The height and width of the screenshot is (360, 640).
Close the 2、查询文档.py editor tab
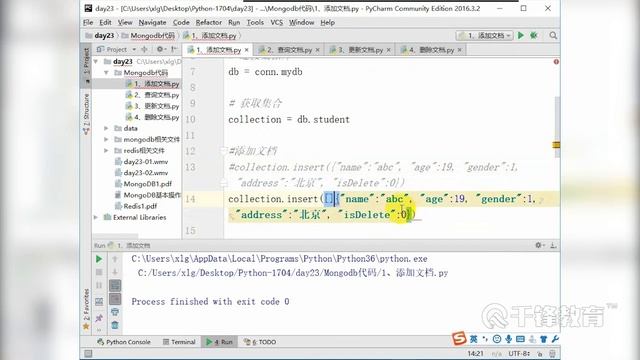point(318,50)
